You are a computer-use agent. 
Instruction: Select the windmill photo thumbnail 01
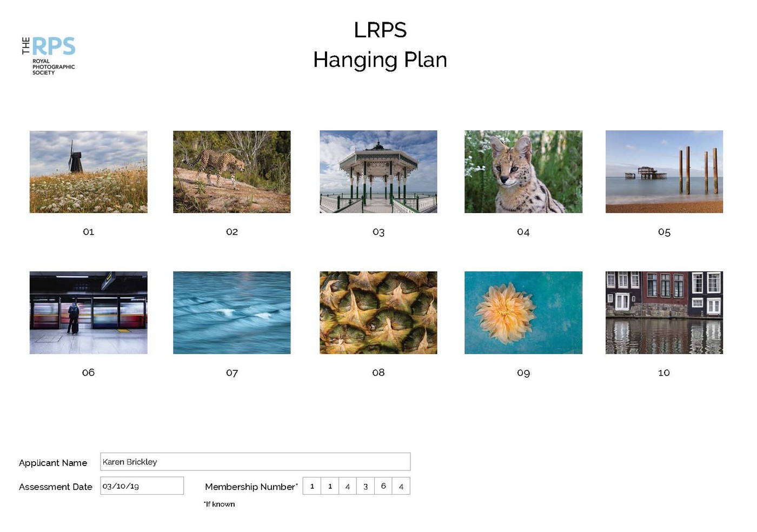88,172
